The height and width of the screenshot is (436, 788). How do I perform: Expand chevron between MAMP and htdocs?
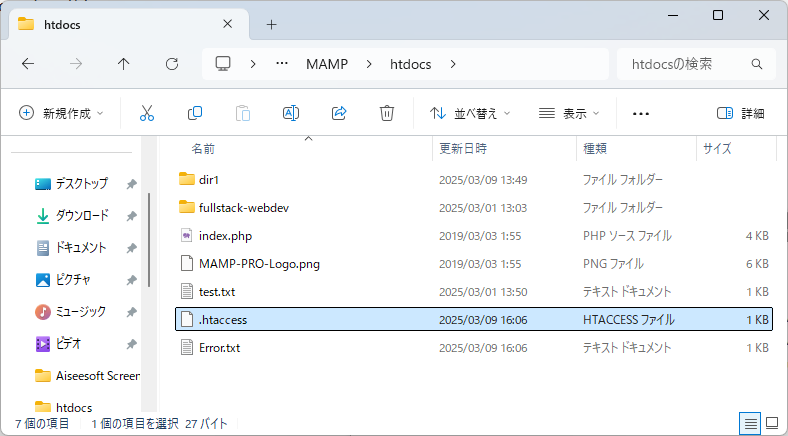coord(369,64)
